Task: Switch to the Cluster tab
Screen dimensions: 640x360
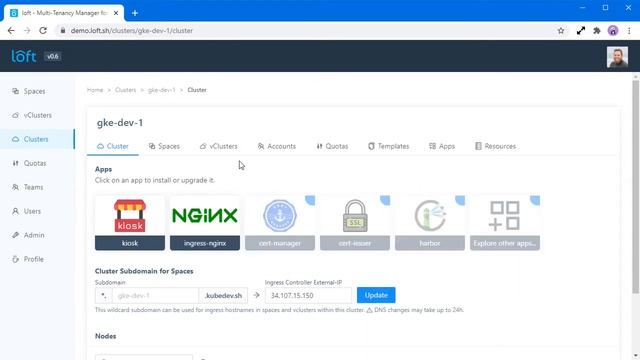Action: [113, 146]
